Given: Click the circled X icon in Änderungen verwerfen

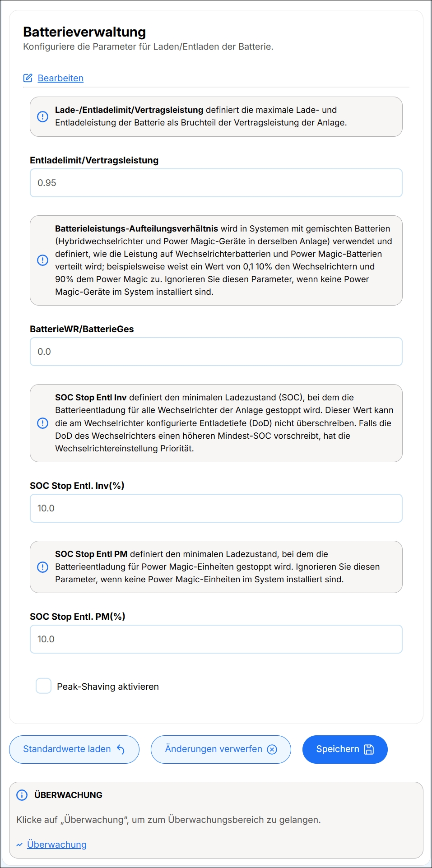Looking at the screenshot, I should pos(272,749).
